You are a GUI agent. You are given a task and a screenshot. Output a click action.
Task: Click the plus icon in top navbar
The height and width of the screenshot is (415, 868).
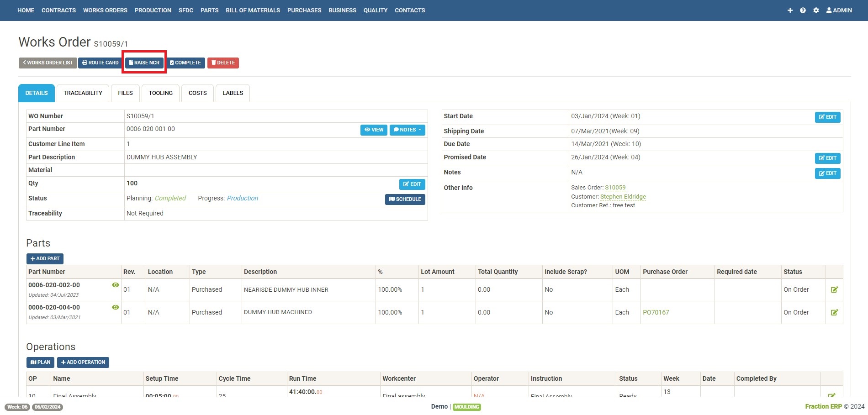[x=790, y=11]
